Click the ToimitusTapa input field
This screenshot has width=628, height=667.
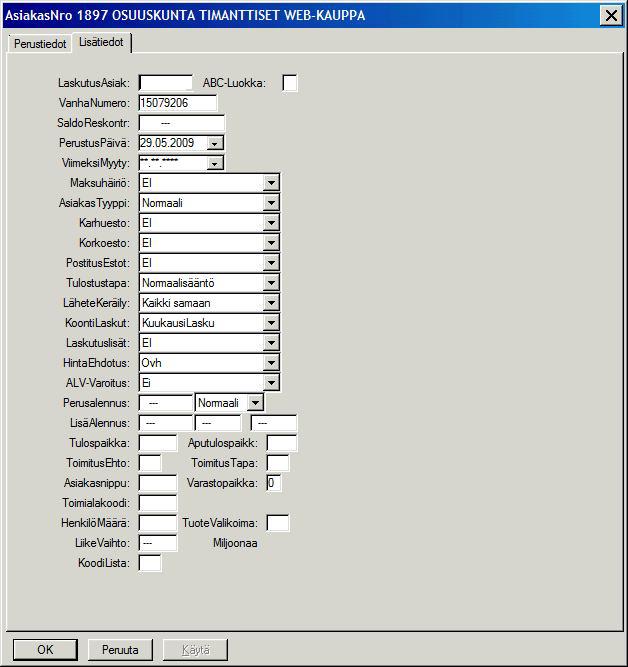click(277, 463)
